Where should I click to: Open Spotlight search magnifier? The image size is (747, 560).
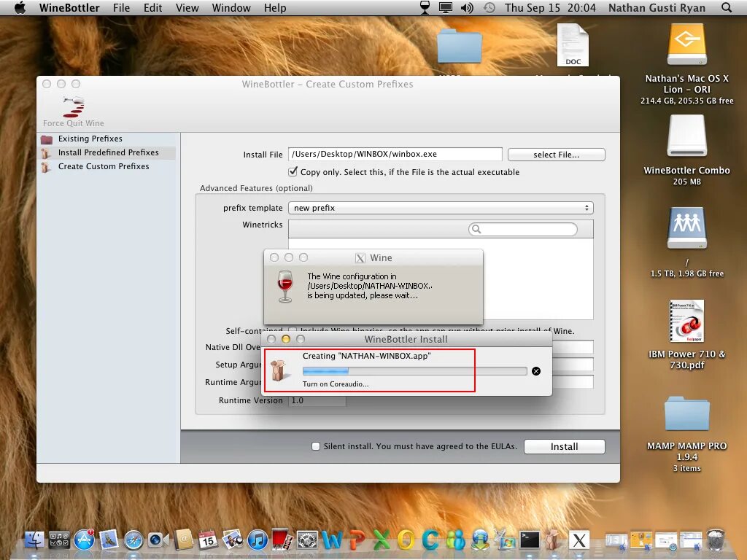click(727, 7)
